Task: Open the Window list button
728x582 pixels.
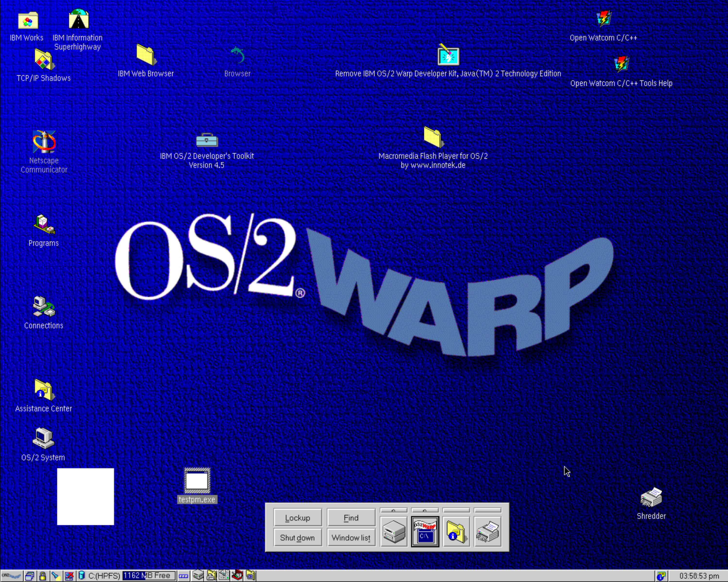Action: tap(351, 537)
